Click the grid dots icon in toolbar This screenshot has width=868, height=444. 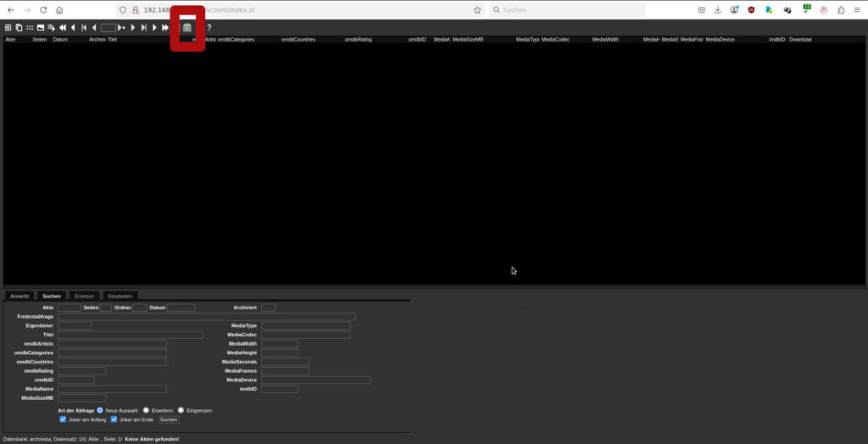coord(30,28)
